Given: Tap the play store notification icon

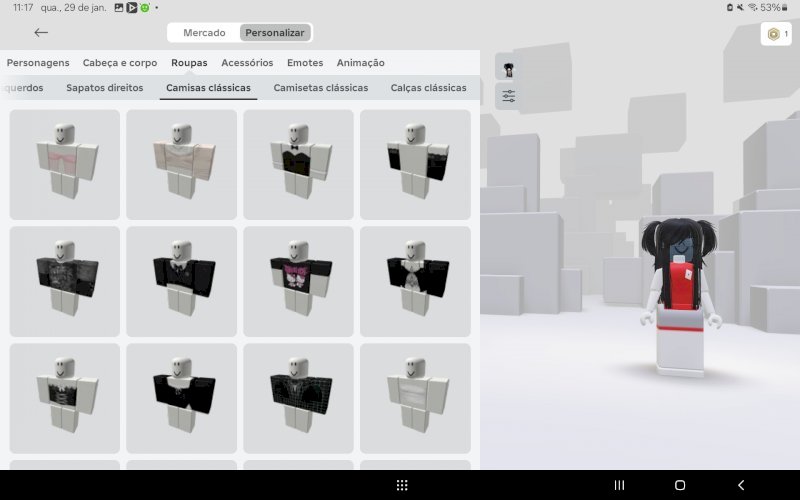Looking at the screenshot, I should 132,8.
